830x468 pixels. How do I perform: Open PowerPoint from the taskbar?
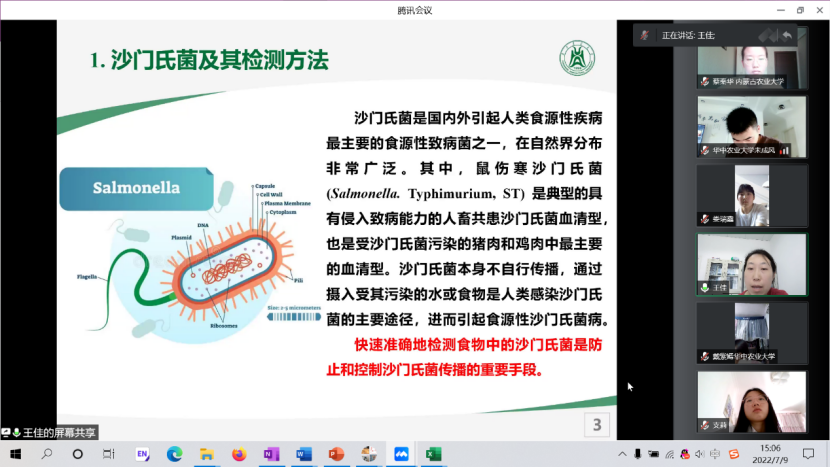pyautogui.click(x=336, y=454)
